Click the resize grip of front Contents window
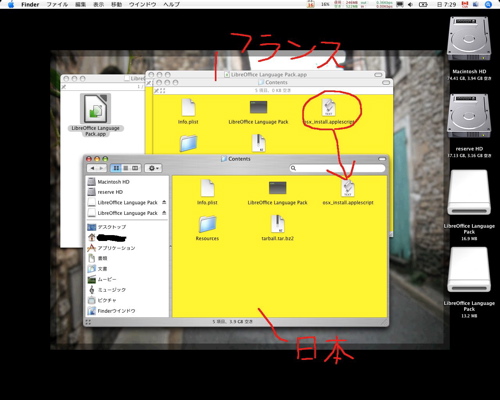500x400 pixels. (384, 322)
